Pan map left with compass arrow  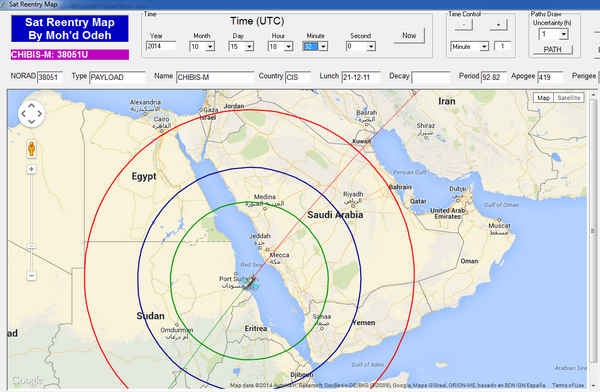[x=23, y=114]
